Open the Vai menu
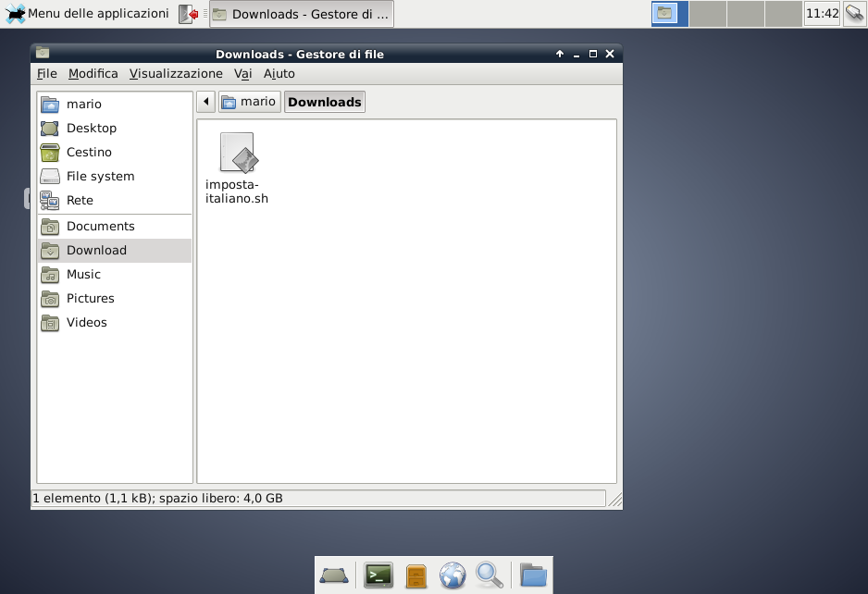 click(x=243, y=74)
